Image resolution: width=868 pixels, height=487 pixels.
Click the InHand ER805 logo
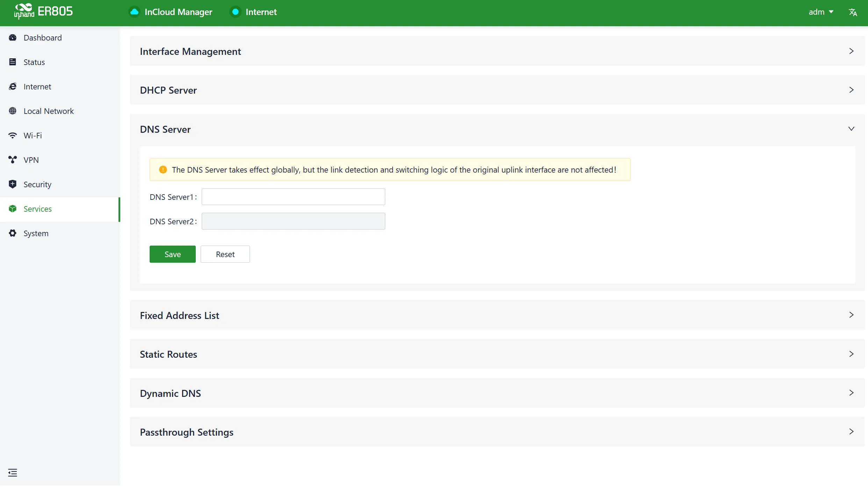pos(43,12)
